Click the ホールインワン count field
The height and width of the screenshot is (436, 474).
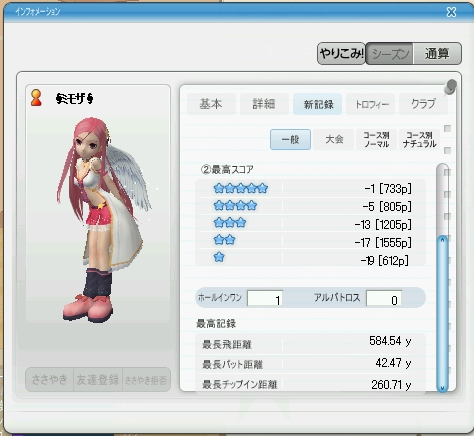pos(265,298)
